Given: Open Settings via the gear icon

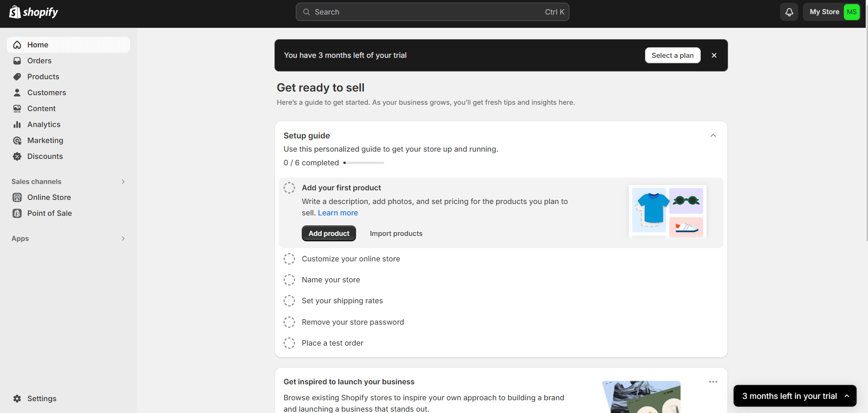Looking at the screenshot, I should point(17,398).
